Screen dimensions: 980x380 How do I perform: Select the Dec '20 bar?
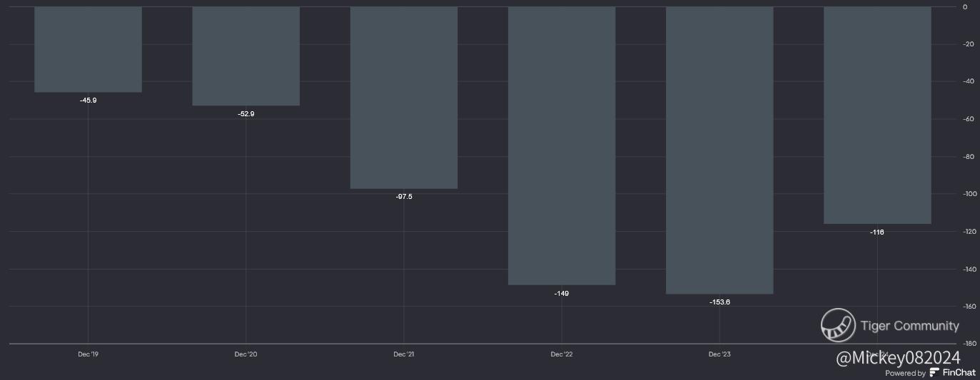(246, 56)
